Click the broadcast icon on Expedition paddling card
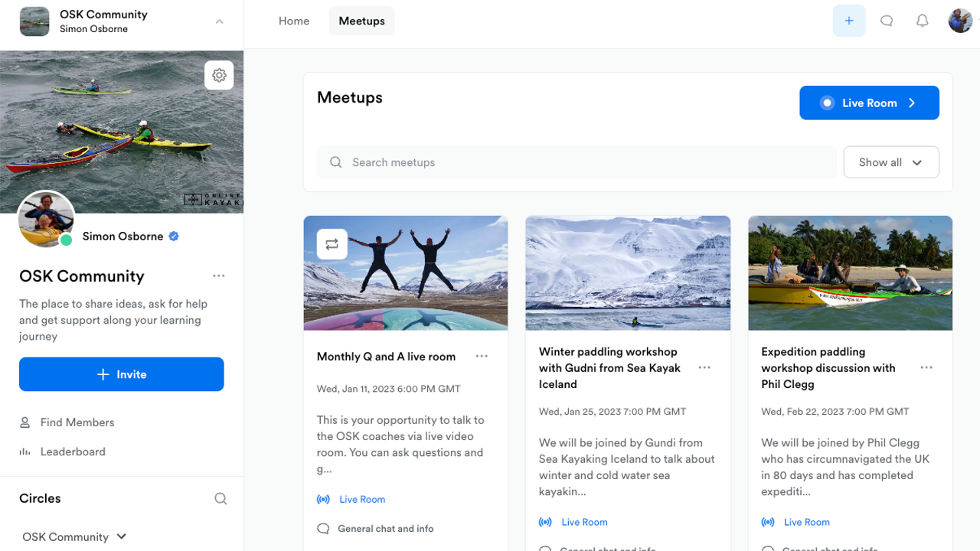 768,522
